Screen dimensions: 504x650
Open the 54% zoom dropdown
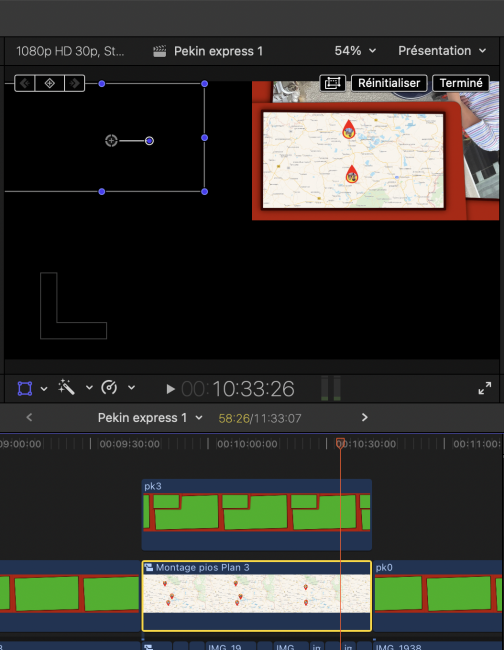pos(355,51)
